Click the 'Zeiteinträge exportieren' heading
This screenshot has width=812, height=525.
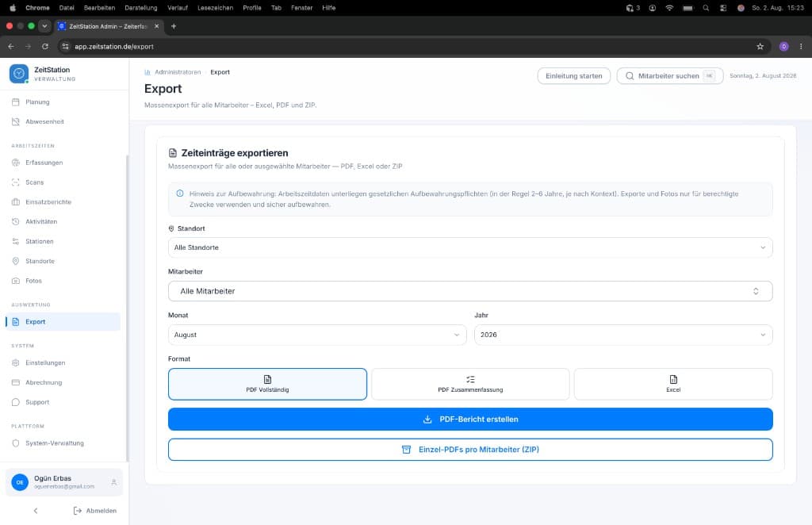pyautogui.click(x=235, y=153)
